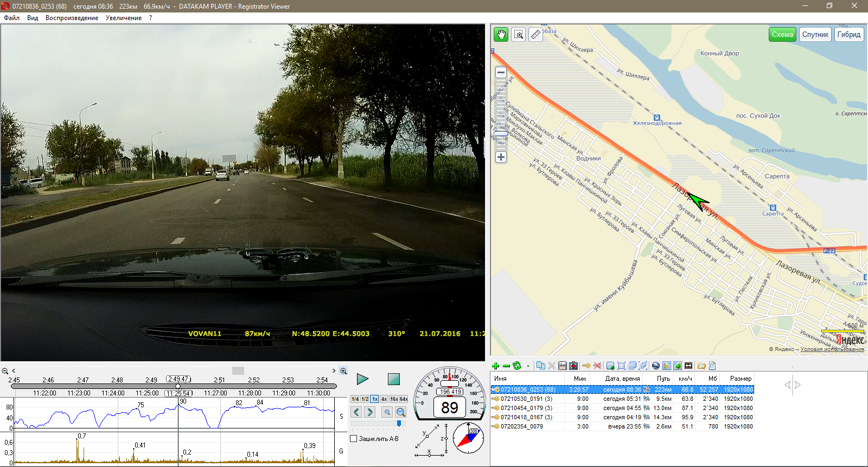
Task: Click the Google Earth globe export icon
Action: point(655,366)
